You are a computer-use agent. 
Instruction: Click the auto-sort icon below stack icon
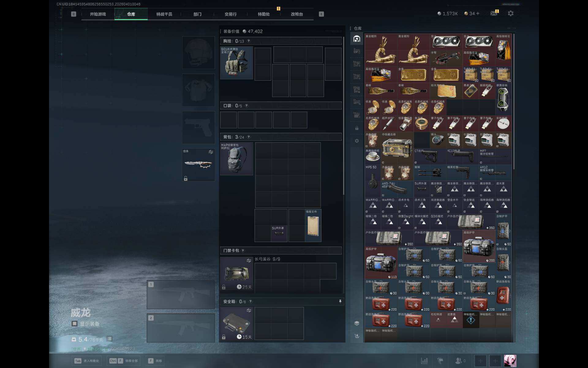356,336
